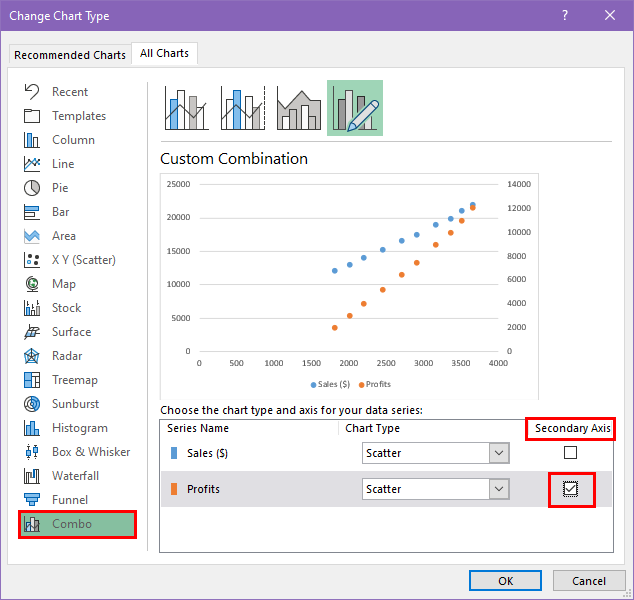634x600 pixels.
Task: Select the Treemap chart icon
Action: click(x=32, y=380)
